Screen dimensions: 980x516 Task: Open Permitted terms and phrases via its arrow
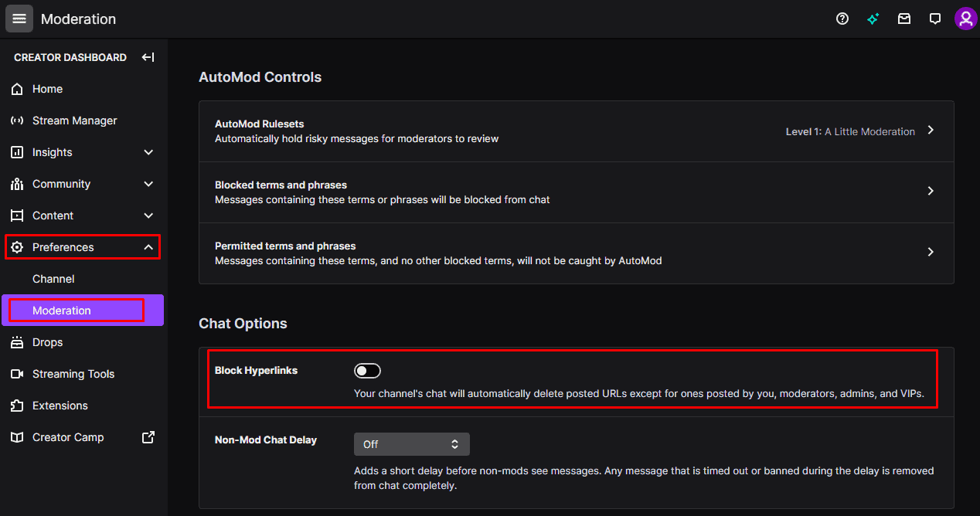[931, 252]
